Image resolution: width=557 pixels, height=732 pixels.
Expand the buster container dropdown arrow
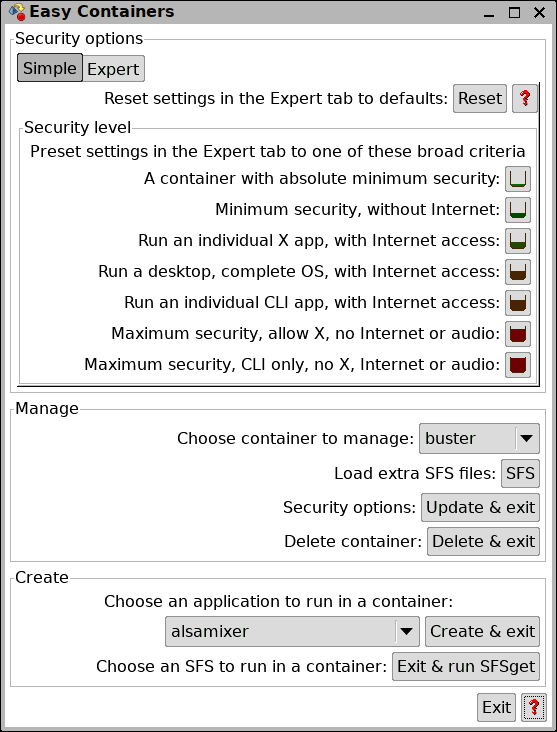[x=527, y=438]
